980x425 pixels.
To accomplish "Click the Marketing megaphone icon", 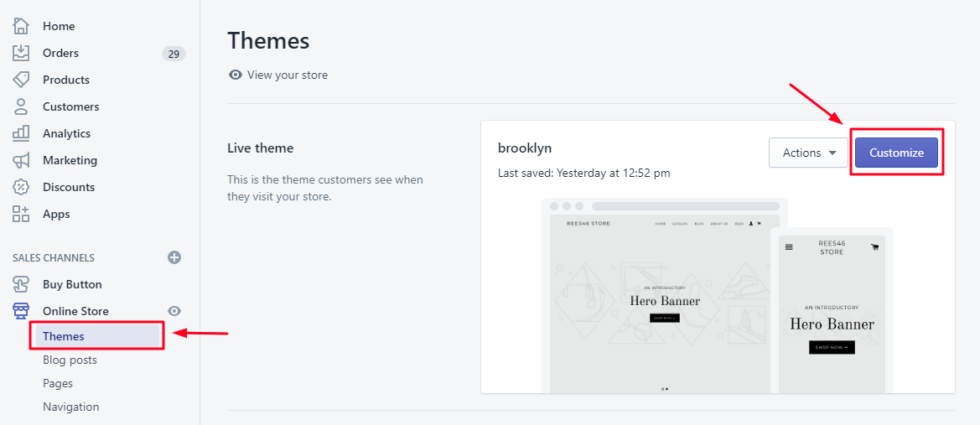I will pos(21,160).
